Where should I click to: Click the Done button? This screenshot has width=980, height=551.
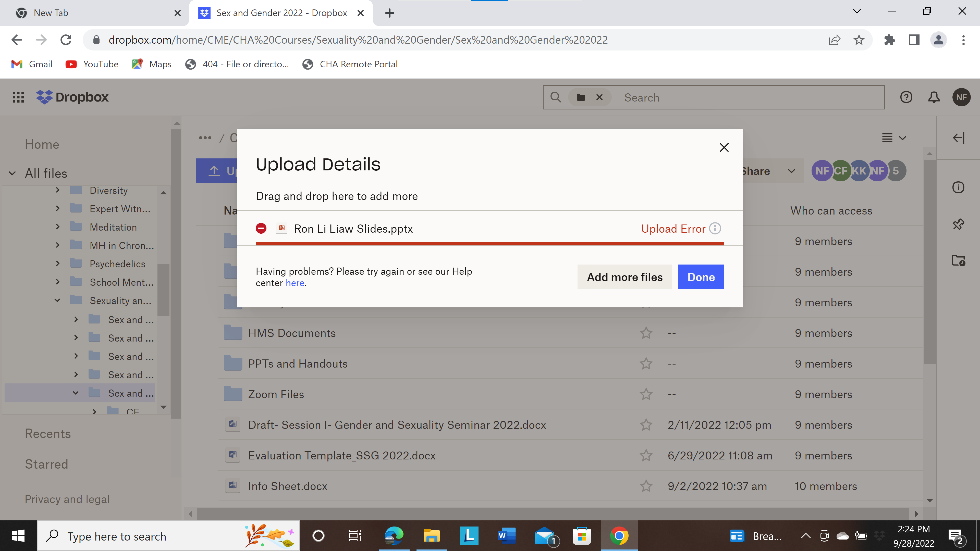coord(701,277)
